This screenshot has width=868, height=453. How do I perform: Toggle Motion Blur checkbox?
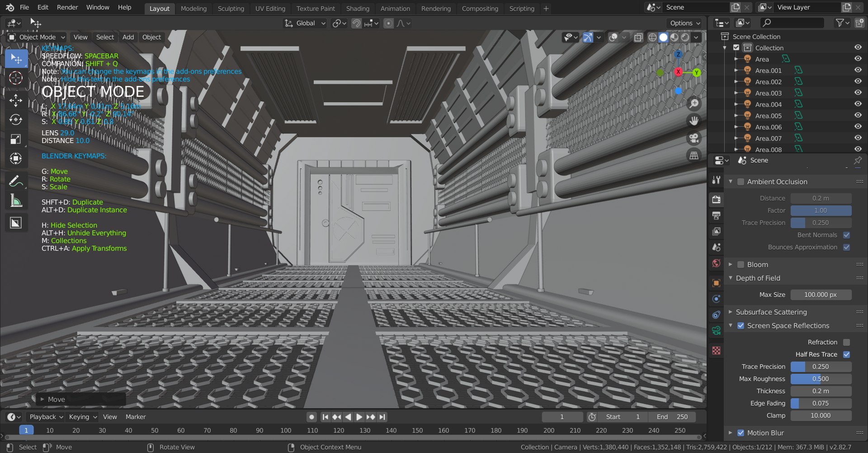(x=741, y=433)
